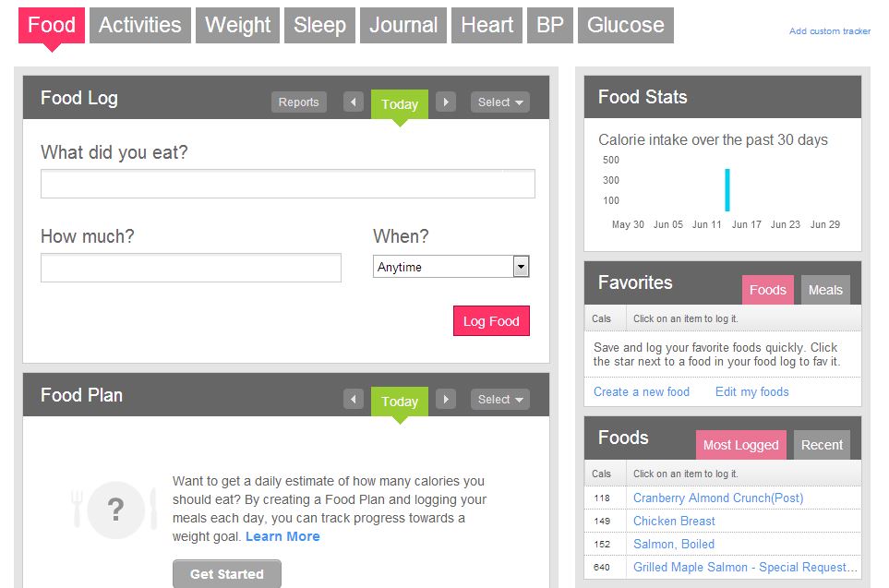Screen dimensions: 889x588
Task: Open the Food Log Select dropdown
Action: click(x=500, y=102)
